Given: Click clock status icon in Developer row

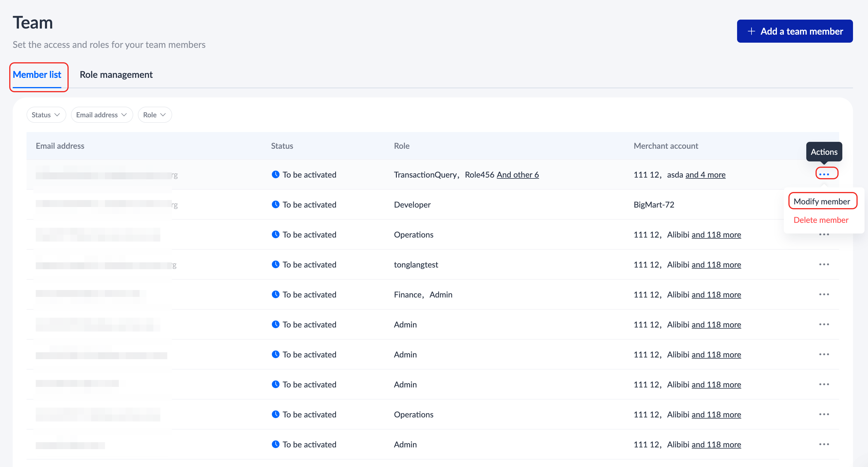Looking at the screenshot, I should tap(275, 204).
